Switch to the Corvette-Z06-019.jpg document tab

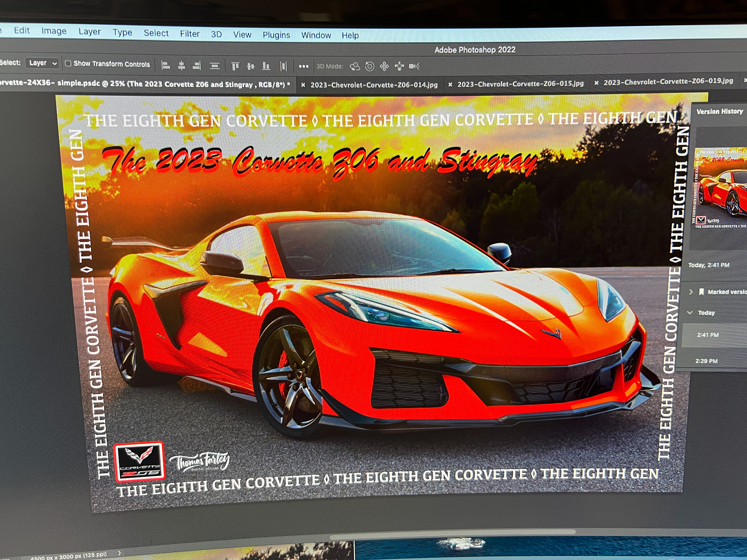tap(668, 81)
